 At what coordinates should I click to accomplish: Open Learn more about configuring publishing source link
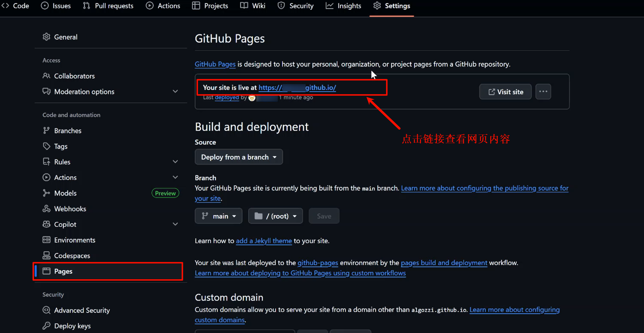(485, 188)
